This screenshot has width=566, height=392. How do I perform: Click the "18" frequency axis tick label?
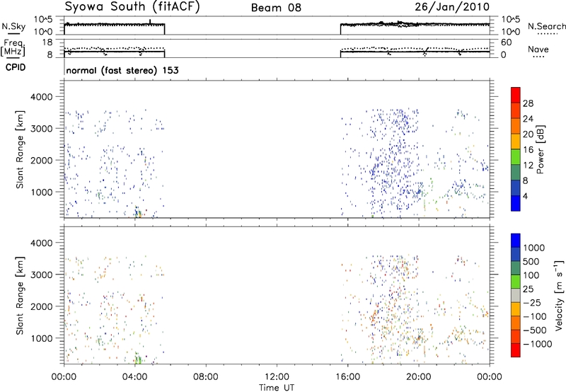pyautogui.click(x=47, y=42)
